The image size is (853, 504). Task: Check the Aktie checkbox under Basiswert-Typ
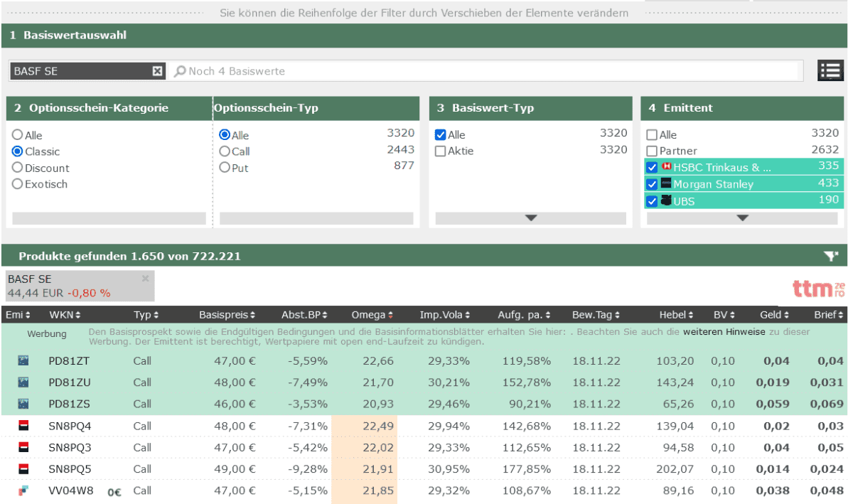coord(439,151)
